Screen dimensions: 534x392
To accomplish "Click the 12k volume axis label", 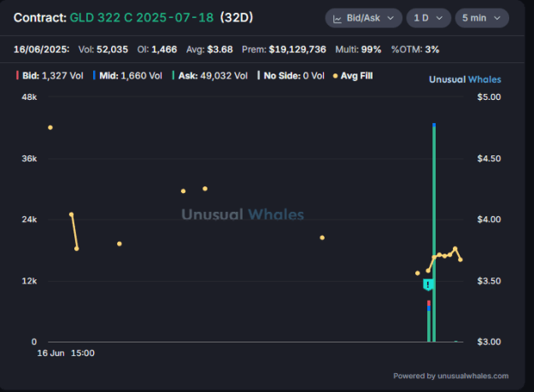I will 29,281.
